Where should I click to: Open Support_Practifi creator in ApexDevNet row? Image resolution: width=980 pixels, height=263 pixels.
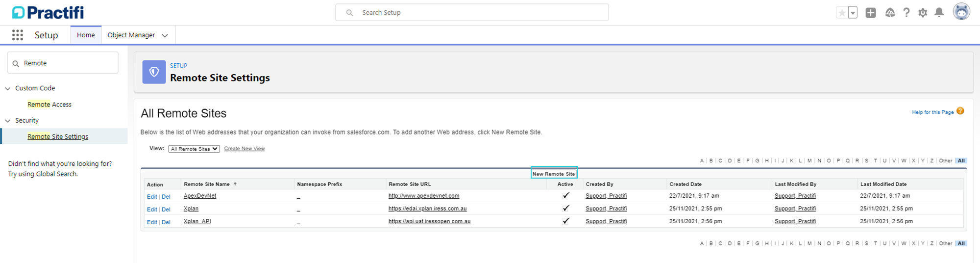pyautogui.click(x=606, y=196)
